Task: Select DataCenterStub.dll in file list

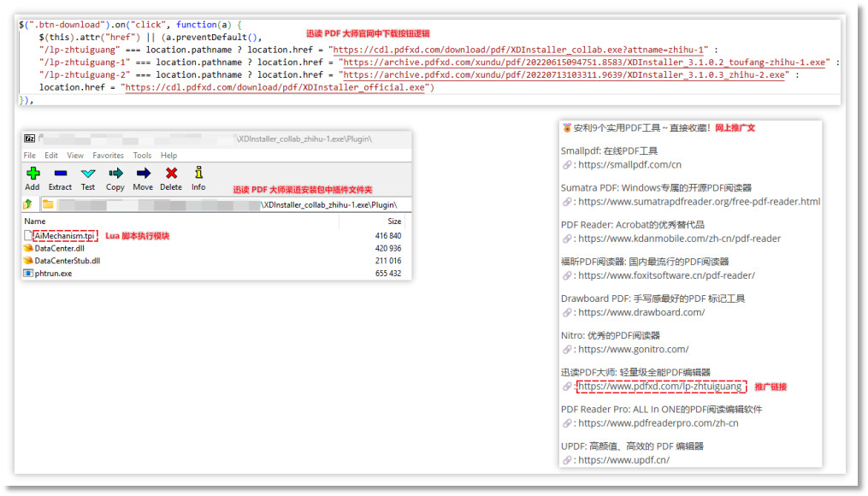Action: pyautogui.click(x=67, y=261)
